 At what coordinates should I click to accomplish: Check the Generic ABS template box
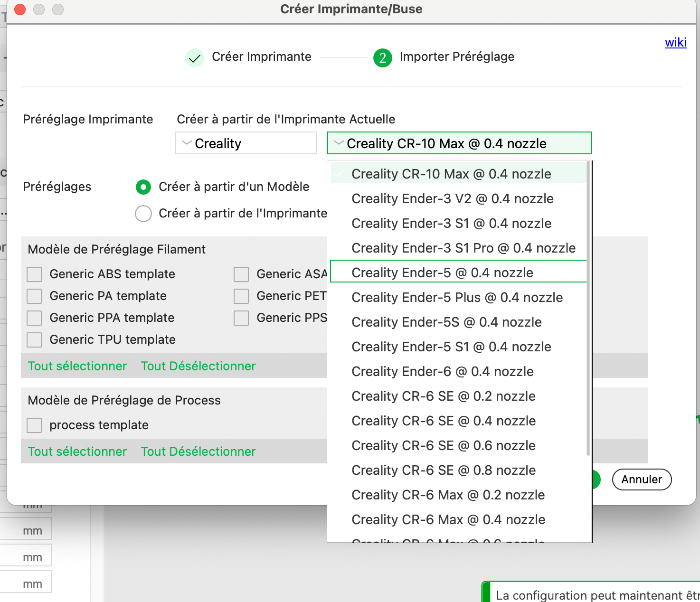(34, 274)
